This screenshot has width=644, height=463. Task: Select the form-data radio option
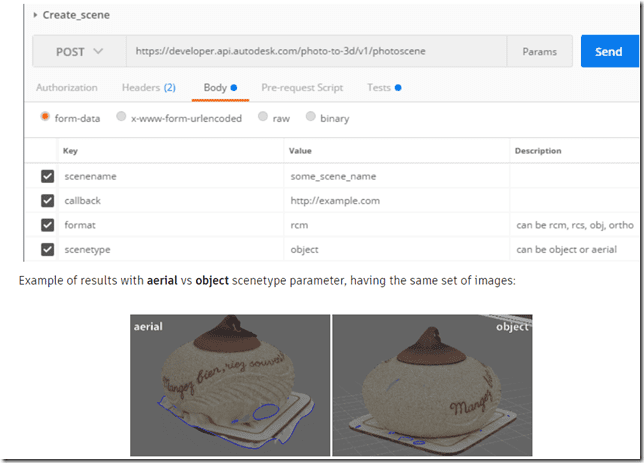click(46, 117)
